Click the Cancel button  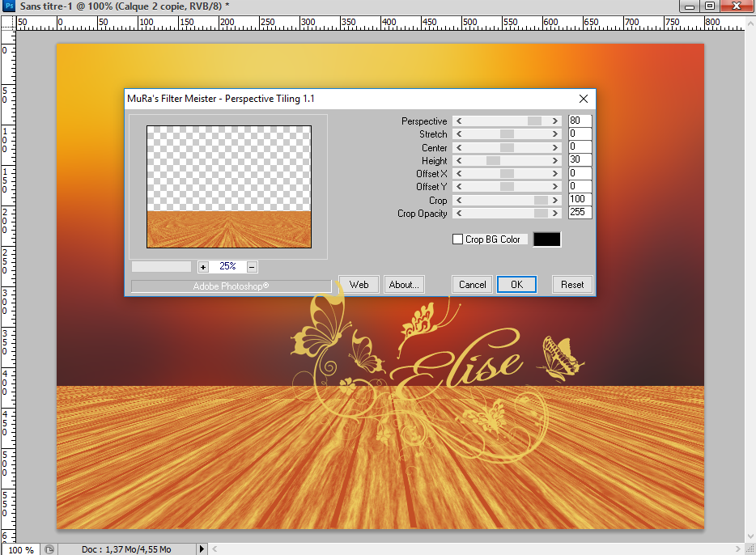(x=472, y=284)
